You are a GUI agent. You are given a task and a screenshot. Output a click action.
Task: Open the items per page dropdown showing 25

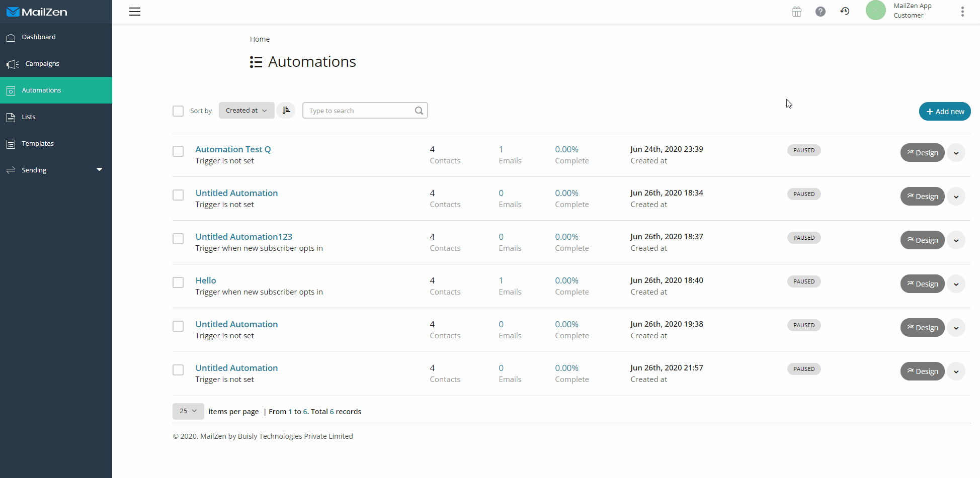point(188,411)
